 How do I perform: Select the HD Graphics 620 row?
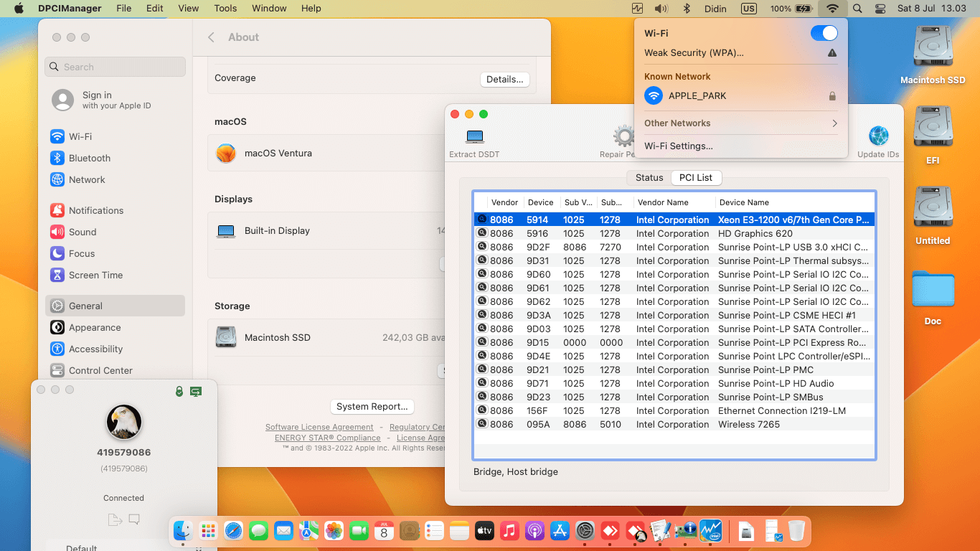pyautogui.click(x=674, y=233)
